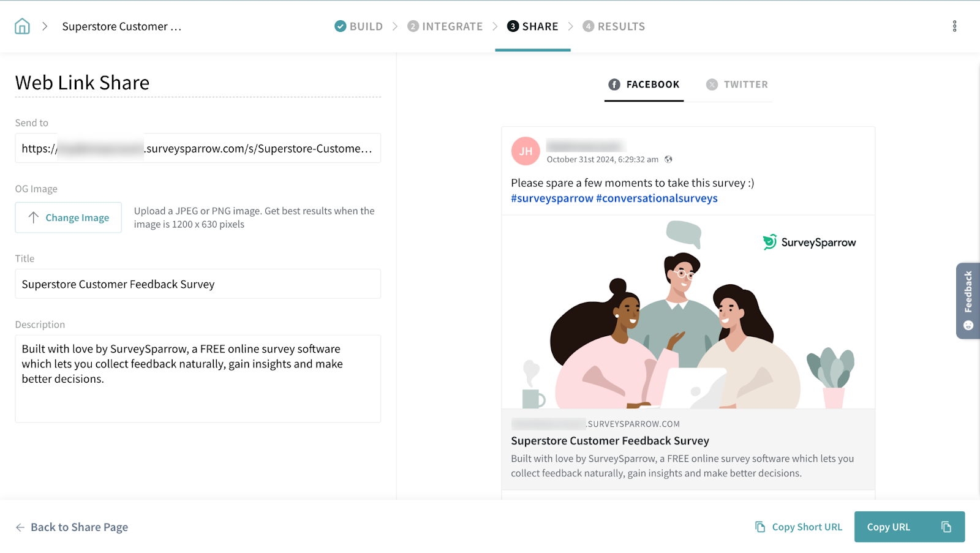Click the Copy URL button
This screenshot has height=553, width=980.
(889, 527)
